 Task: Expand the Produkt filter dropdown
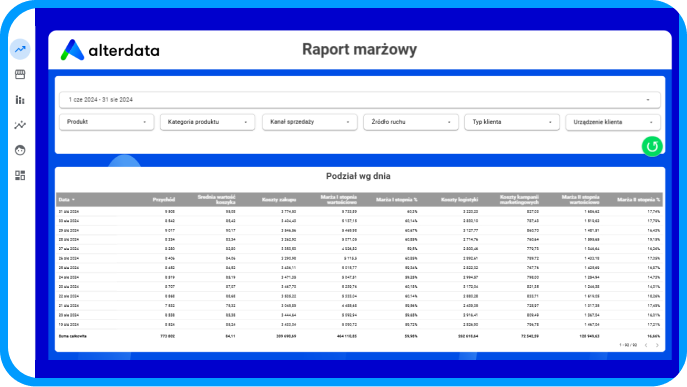point(106,122)
